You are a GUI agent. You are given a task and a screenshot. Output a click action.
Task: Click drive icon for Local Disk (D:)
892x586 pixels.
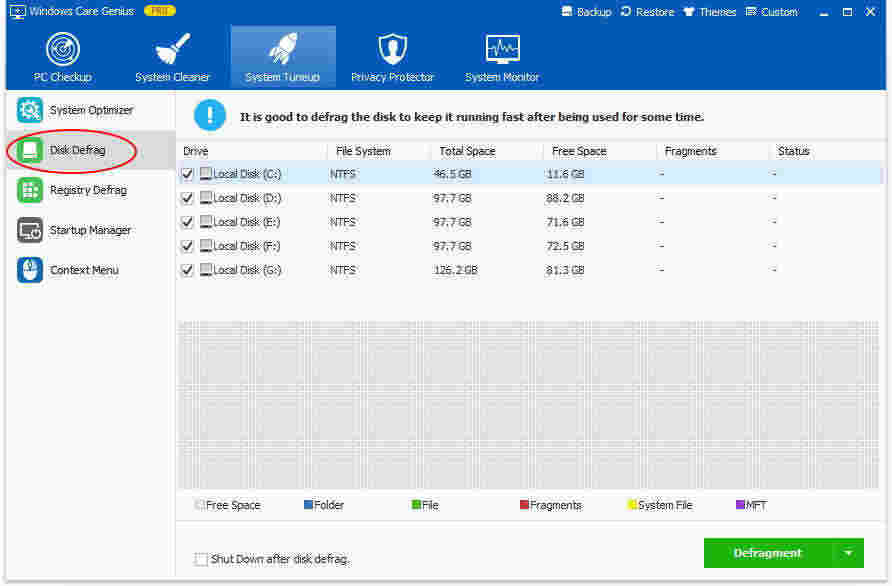click(x=206, y=197)
